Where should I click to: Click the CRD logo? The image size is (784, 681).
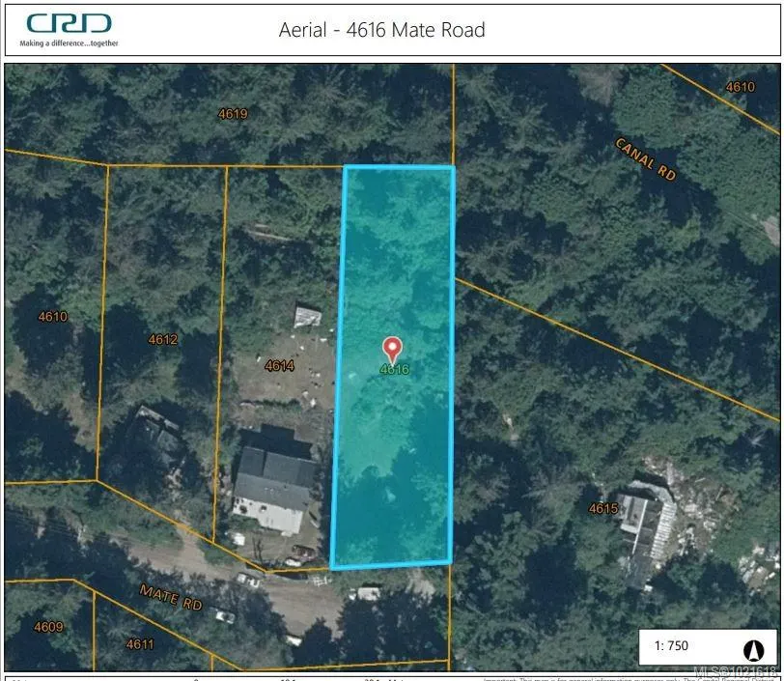coord(69,24)
